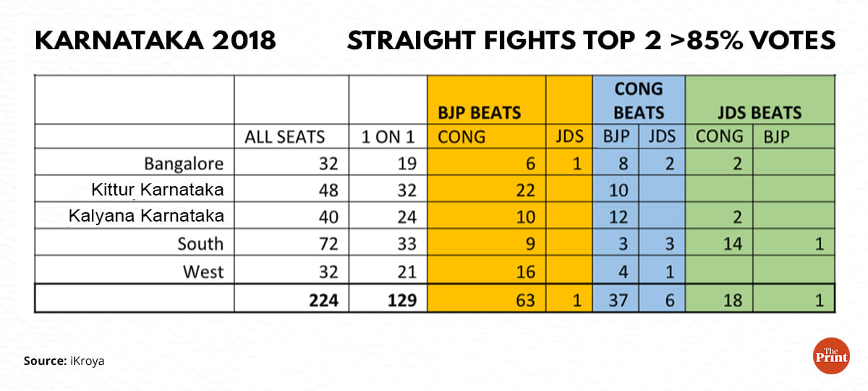Click the JDS beats CONG total 18
This screenshot has width=868, height=391.
pos(732,299)
